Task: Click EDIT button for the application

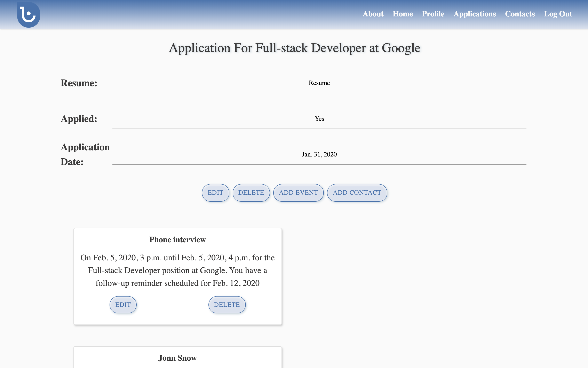Action: click(x=215, y=192)
